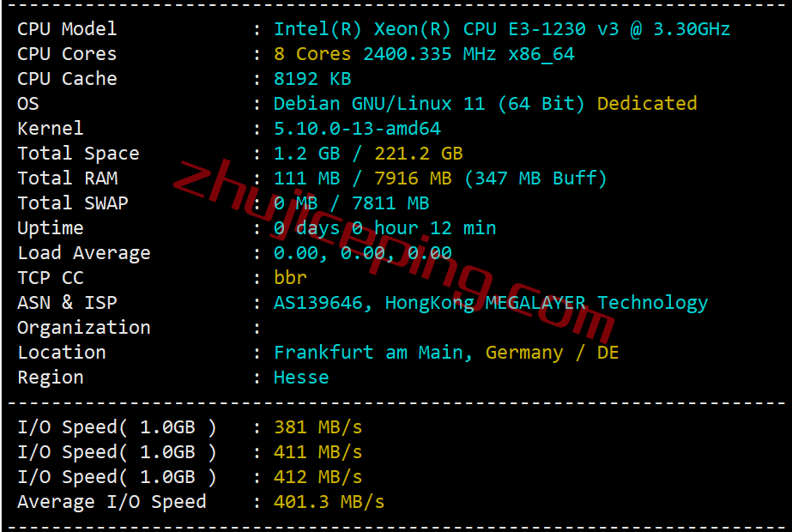792x532 pixels.
Task: Click the yellow 'Dedicated' label
Action: coord(646,103)
